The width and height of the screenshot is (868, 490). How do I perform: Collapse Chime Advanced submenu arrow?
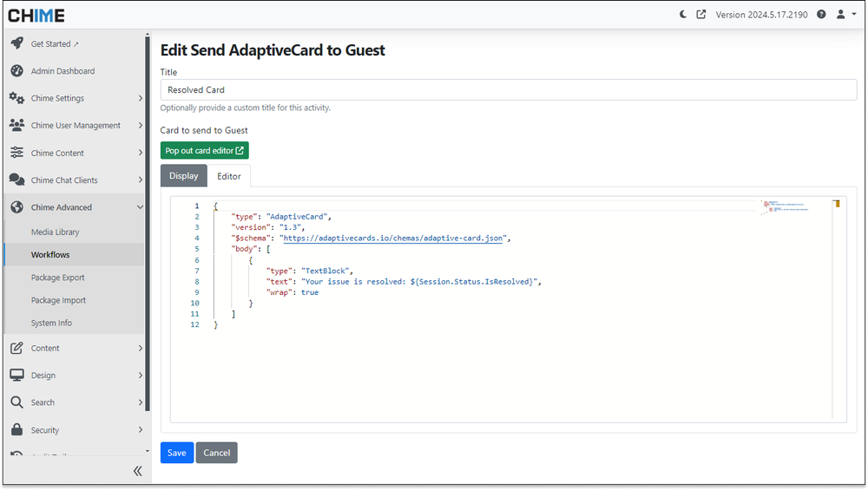(x=140, y=206)
